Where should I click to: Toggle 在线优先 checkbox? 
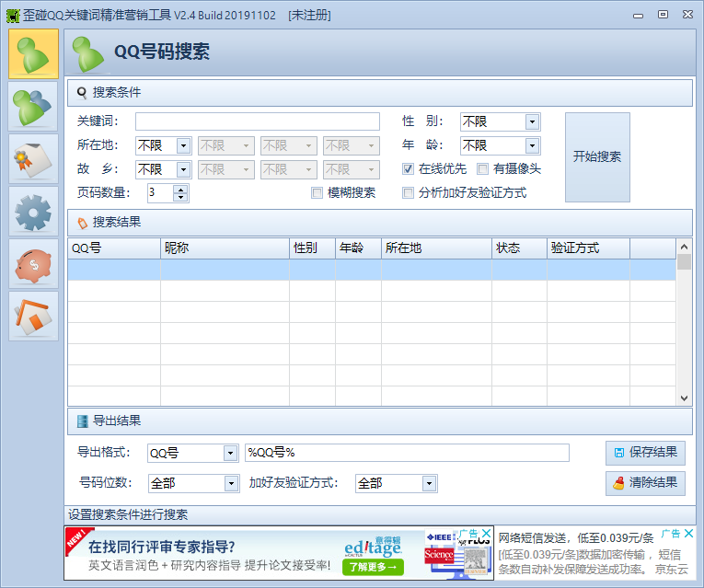408,168
